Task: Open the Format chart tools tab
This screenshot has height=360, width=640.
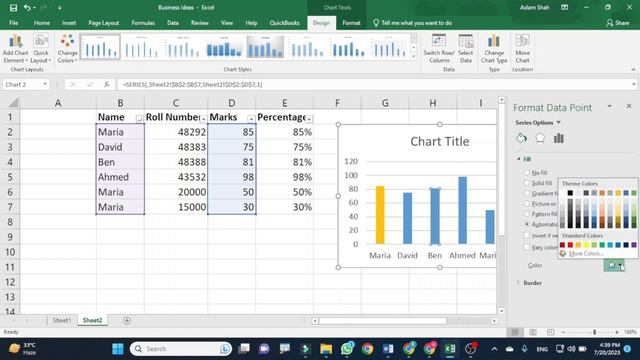Action: click(x=351, y=23)
